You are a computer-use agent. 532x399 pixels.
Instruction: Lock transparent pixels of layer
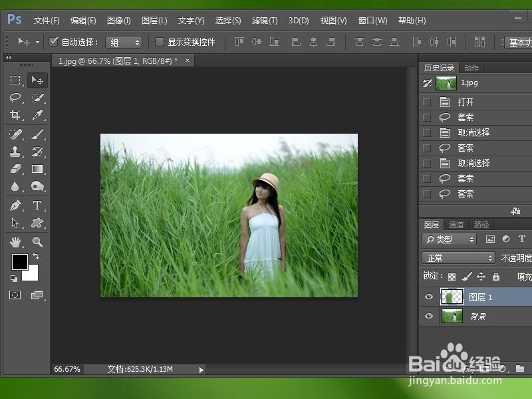click(452, 277)
